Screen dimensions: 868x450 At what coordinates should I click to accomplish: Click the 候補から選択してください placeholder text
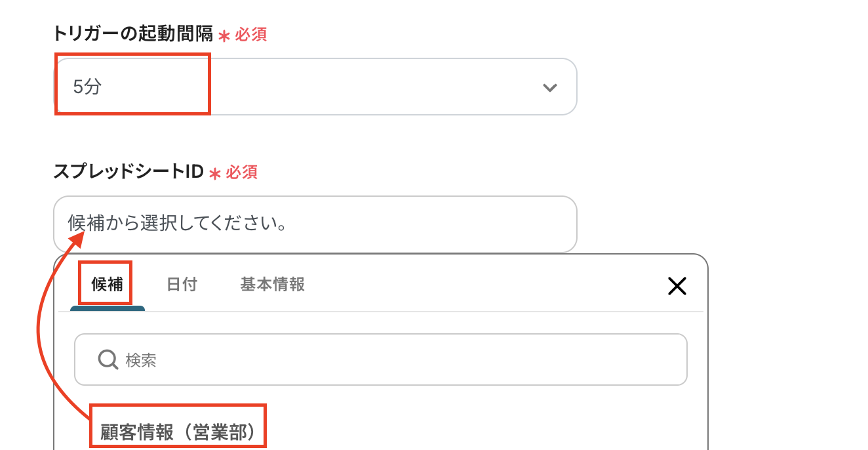tap(177, 224)
